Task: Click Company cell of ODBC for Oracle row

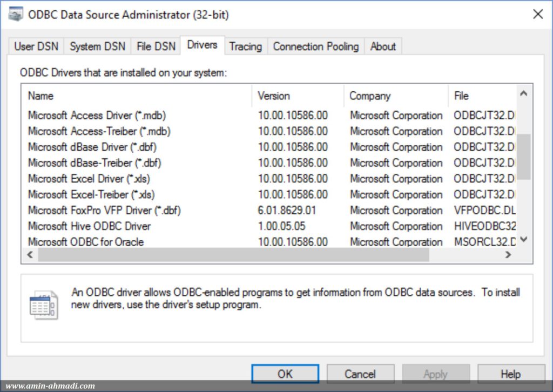Action: (396, 242)
